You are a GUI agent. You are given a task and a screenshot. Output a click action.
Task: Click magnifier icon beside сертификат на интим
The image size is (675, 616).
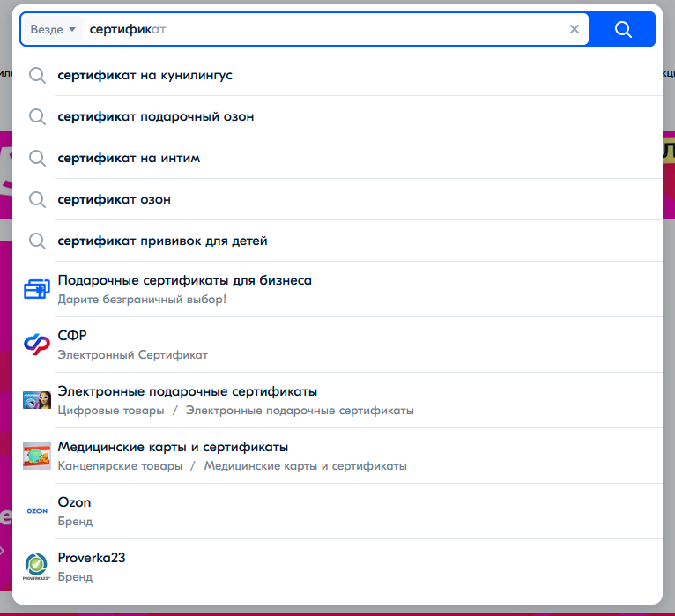click(37, 158)
